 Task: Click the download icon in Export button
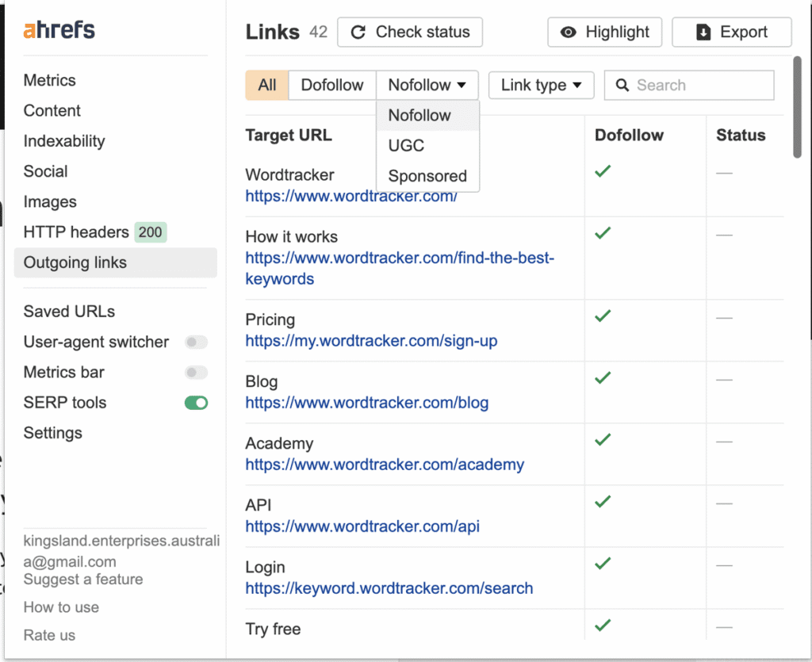[703, 33]
